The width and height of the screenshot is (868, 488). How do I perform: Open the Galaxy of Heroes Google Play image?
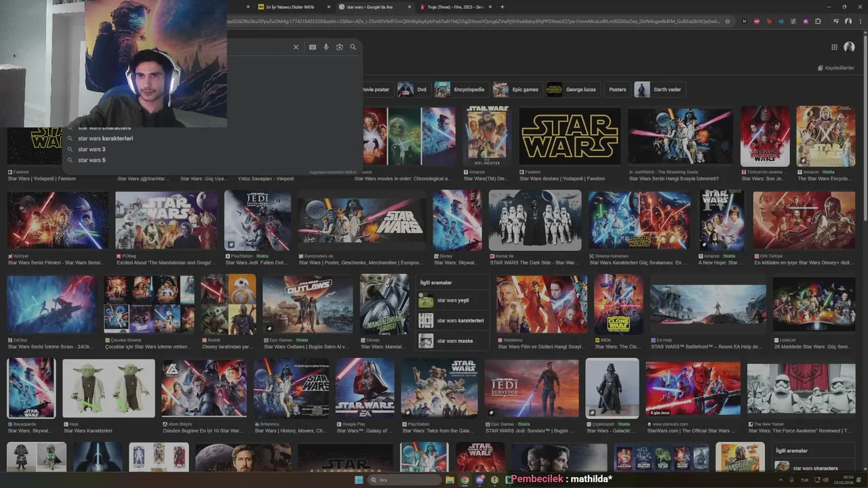pos(365,388)
